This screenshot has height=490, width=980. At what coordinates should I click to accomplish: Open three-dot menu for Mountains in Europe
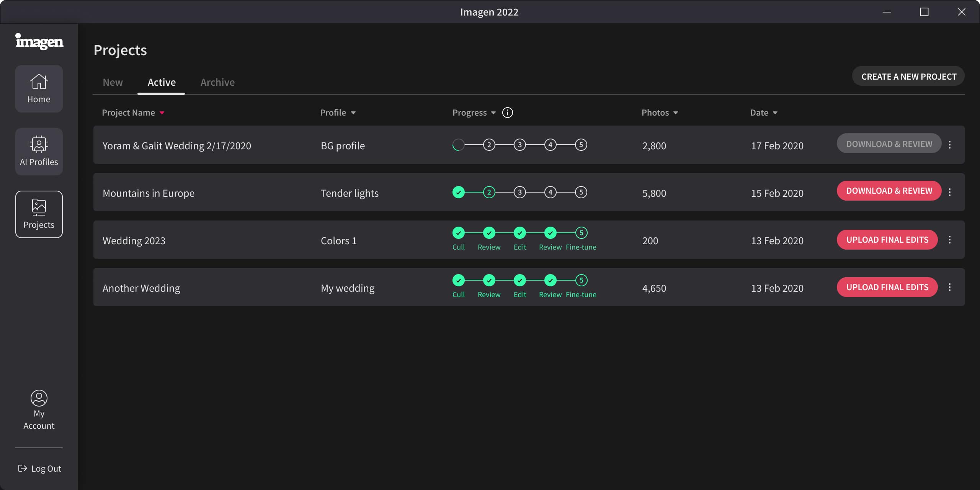950,192
